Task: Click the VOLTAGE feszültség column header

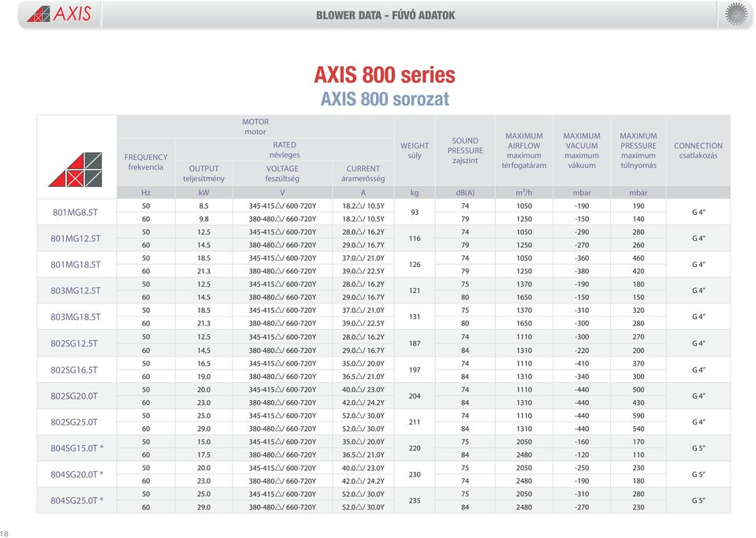Action: click(x=282, y=173)
